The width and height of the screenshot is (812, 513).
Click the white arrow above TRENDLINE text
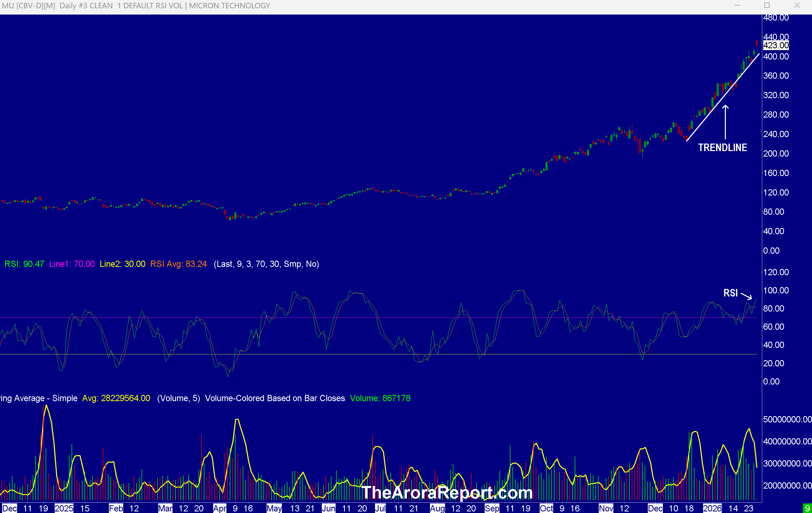[x=725, y=122]
